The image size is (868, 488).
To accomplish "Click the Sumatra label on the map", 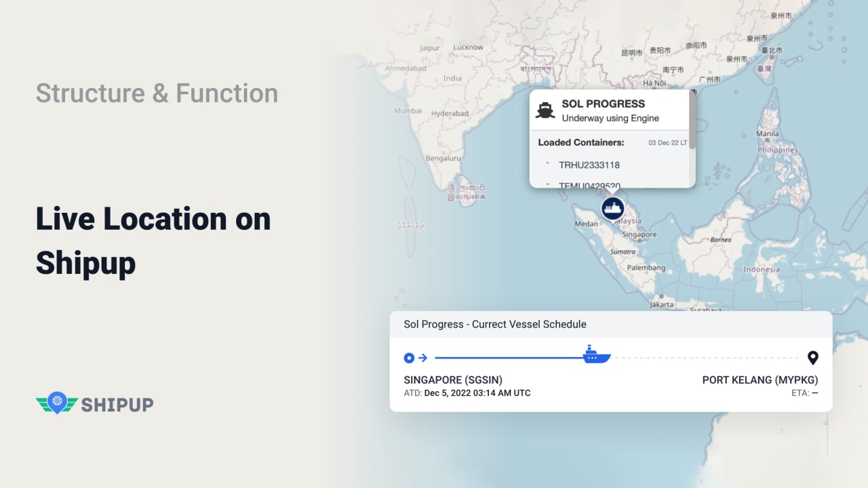I will tap(623, 251).
